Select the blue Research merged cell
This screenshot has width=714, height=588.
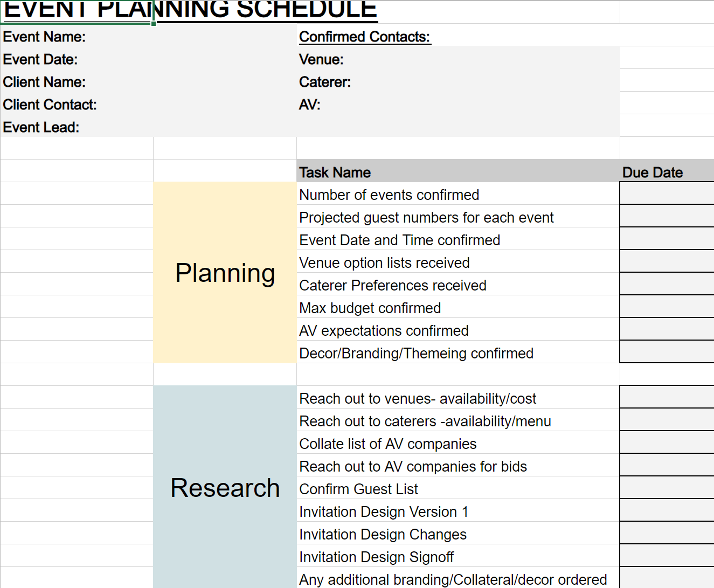pos(225,487)
